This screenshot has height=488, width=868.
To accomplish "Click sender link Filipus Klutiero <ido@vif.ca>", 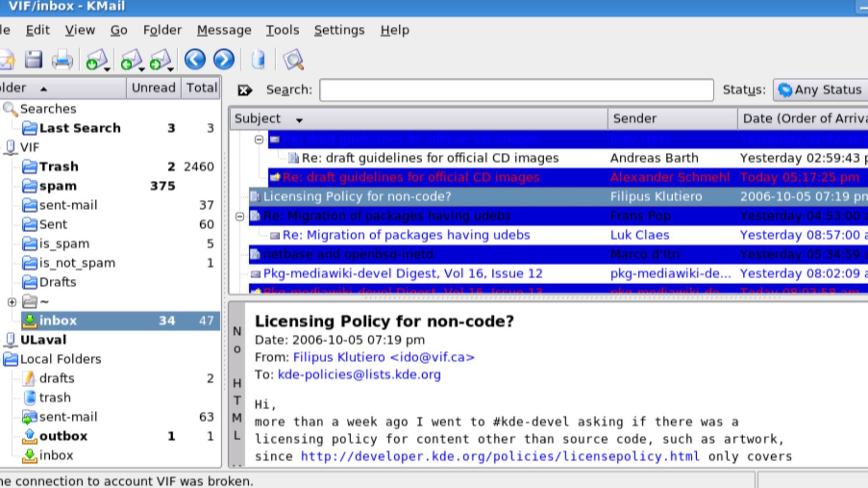I will 384,357.
